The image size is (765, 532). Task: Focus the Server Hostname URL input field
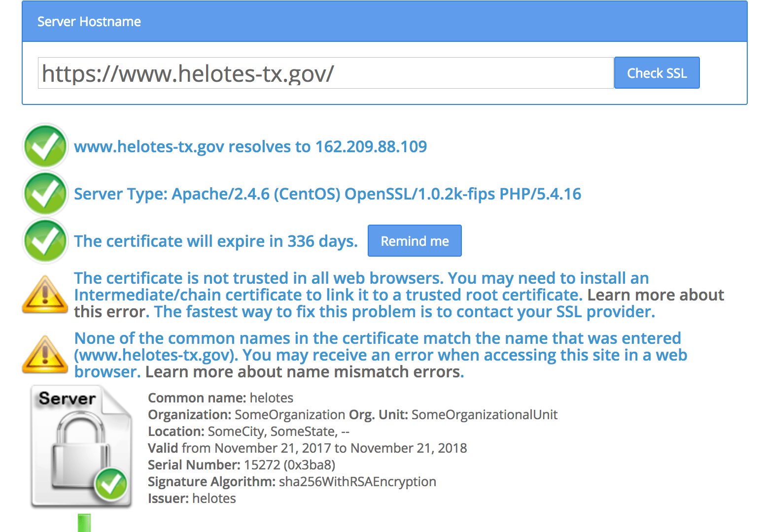tap(325, 73)
